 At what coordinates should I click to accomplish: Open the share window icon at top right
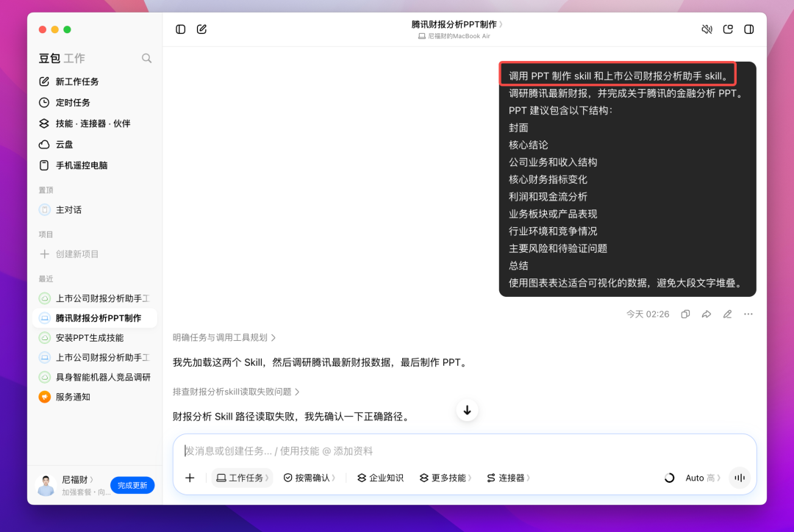tap(728, 29)
